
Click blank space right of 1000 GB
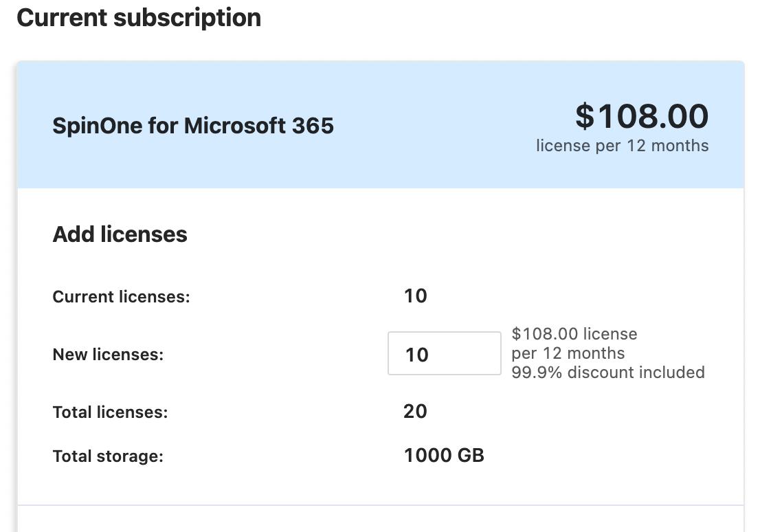pyautogui.click(x=605, y=455)
